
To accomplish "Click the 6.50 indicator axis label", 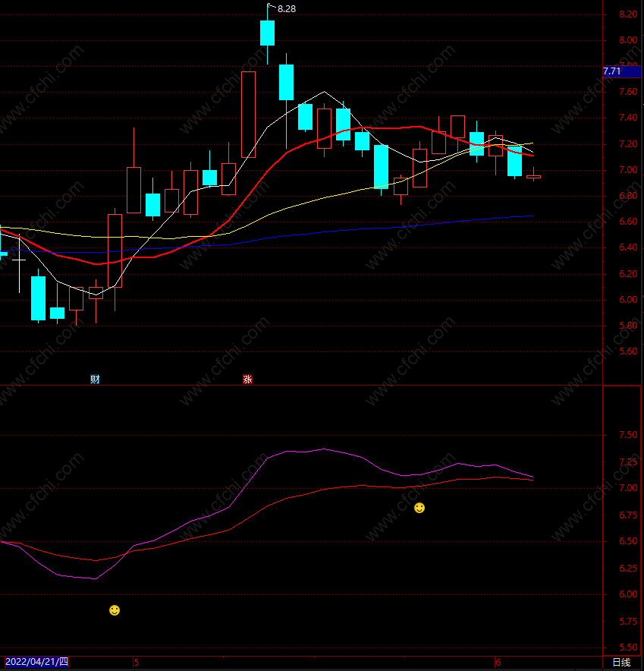I will [628, 541].
